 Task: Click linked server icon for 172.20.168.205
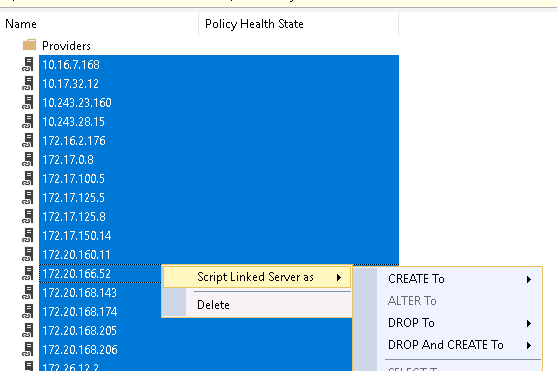coord(28,330)
